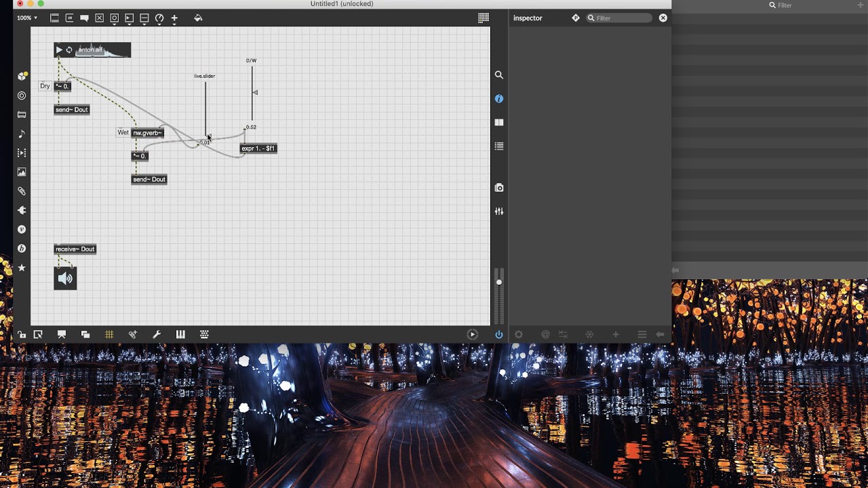This screenshot has height=488, width=868.
Task: Click the inspector gear icon at bottom
Action: (519, 335)
